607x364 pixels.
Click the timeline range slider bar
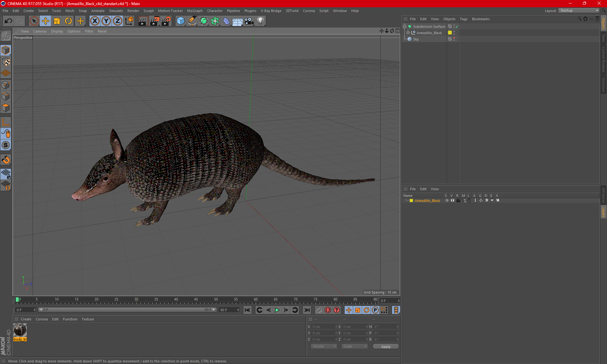click(x=127, y=310)
